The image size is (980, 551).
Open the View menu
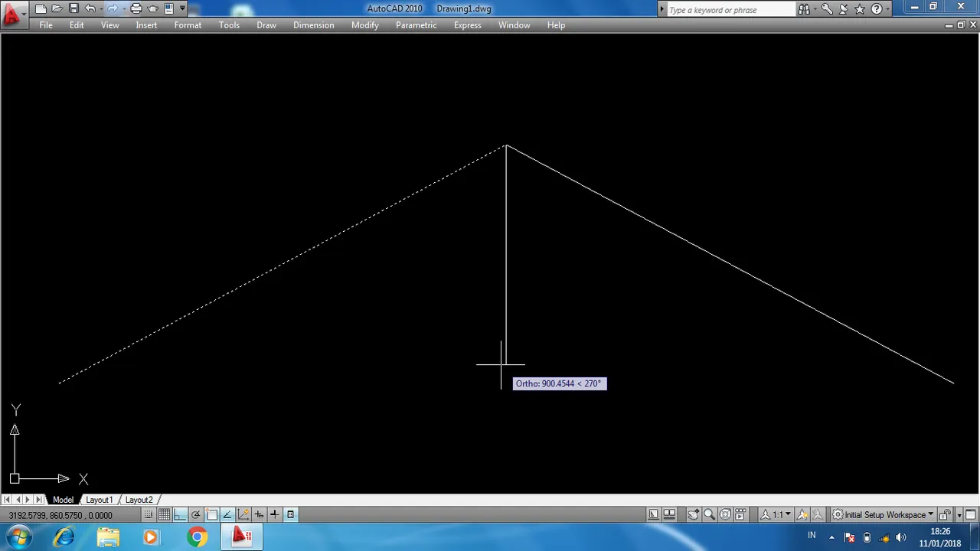point(110,25)
